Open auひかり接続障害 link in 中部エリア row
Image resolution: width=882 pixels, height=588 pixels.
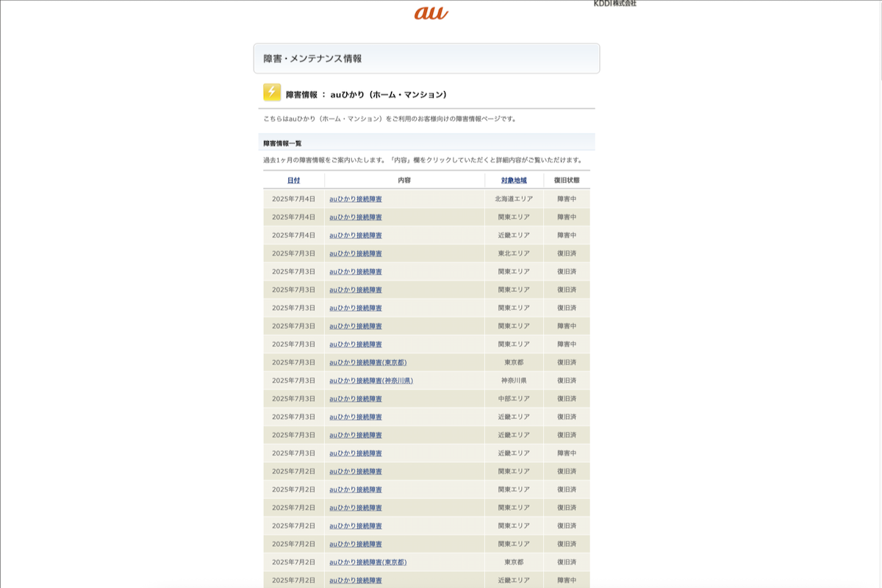pyautogui.click(x=356, y=398)
